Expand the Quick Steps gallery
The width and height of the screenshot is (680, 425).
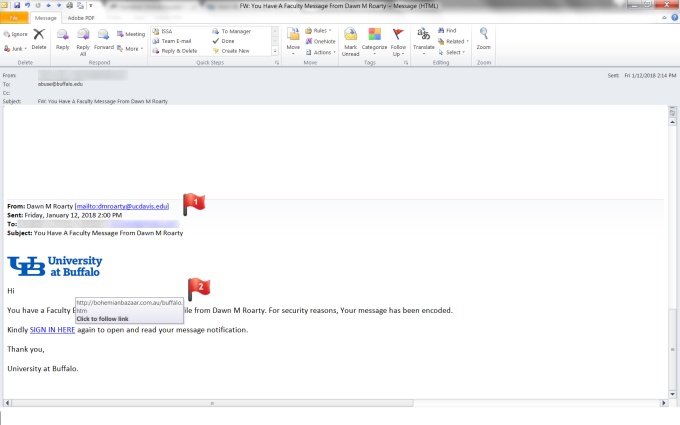pyautogui.click(x=275, y=52)
